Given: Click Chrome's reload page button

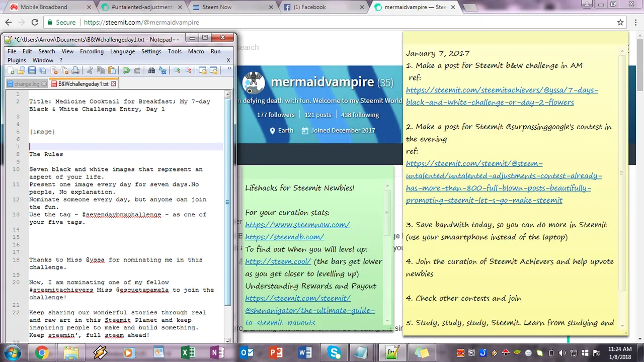Looking at the screenshot, I should 35,22.
